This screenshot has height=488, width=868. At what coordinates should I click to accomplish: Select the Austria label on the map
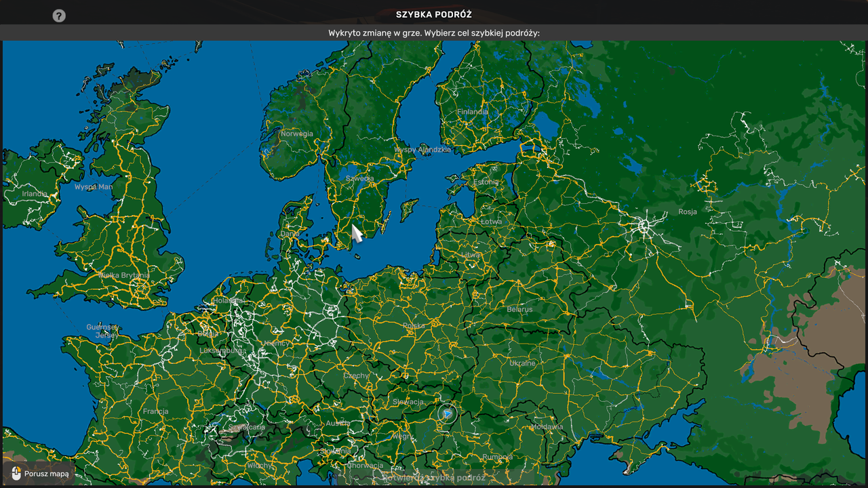338,423
